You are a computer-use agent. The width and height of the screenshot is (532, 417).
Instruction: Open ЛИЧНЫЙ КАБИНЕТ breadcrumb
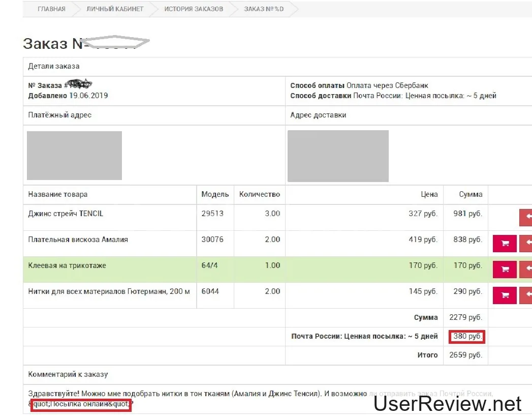coord(115,9)
